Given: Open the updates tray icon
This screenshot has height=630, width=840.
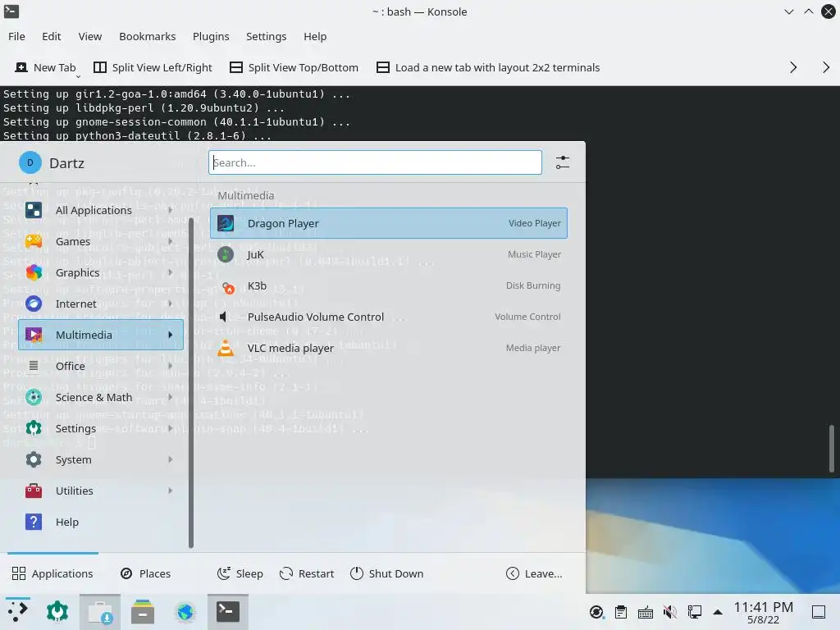Looking at the screenshot, I should 596,612.
